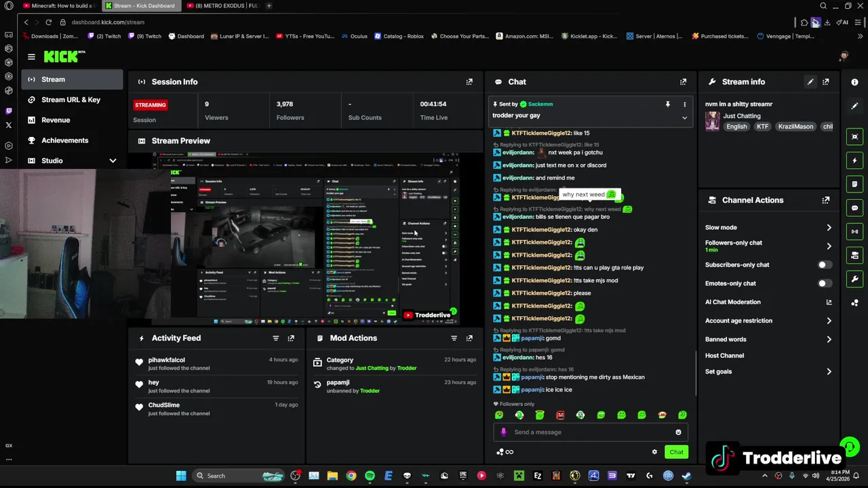Switch to the Minecraft browser tab

click(60, 5)
